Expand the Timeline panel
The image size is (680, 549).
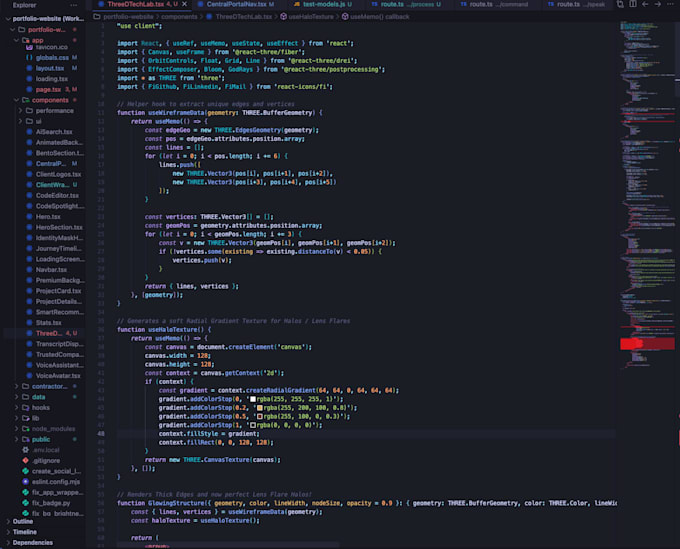[8, 532]
